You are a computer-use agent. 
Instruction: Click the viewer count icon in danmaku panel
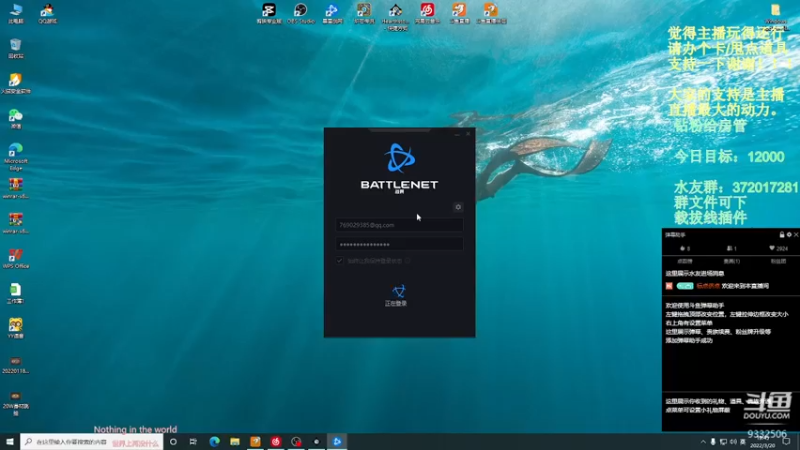729,248
